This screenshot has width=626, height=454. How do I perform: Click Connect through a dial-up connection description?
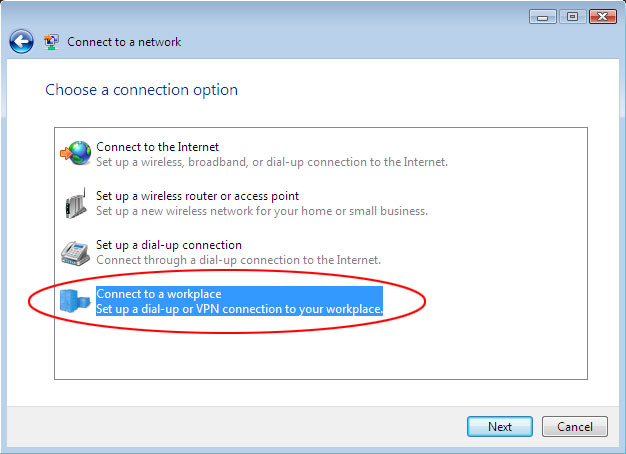pyautogui.click(x=238, y=260)
